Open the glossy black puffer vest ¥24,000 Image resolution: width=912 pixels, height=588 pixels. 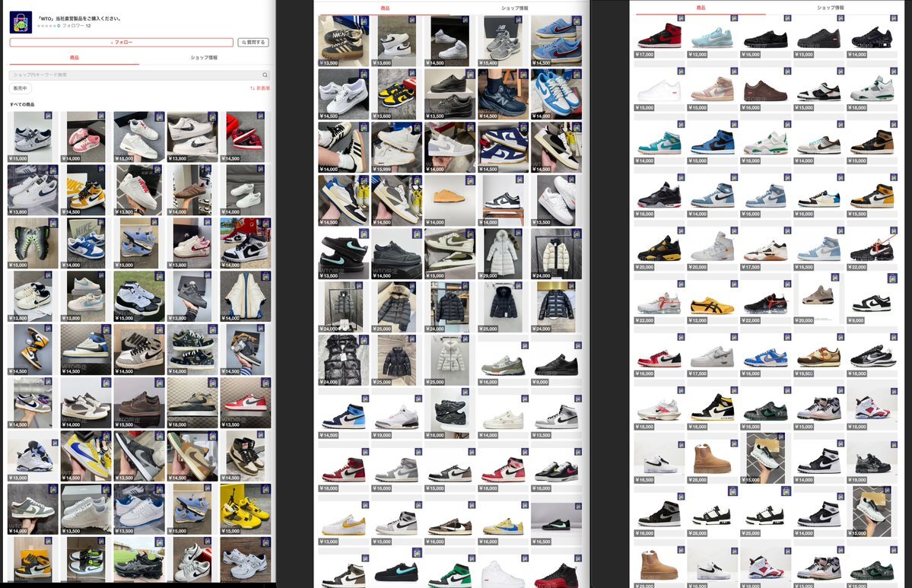click(x=343, y=360)
